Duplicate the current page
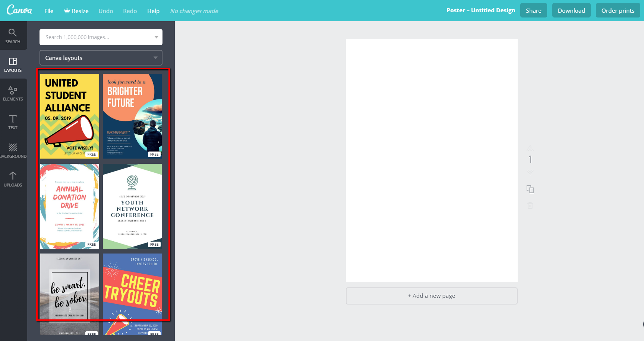644x341 pixels. [530, 189]
